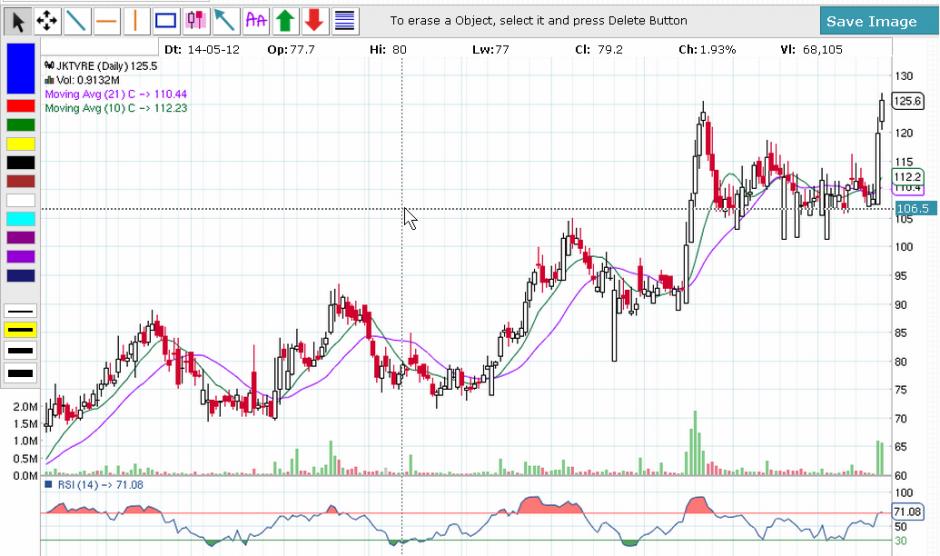Click the Moving Avg (10) legend label

(x=116, y=109)
